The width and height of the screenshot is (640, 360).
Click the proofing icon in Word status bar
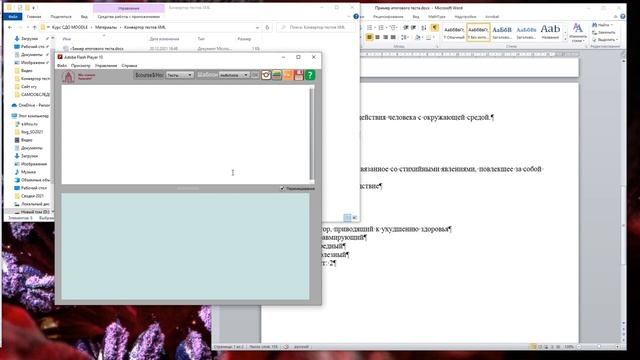(286, 347)
